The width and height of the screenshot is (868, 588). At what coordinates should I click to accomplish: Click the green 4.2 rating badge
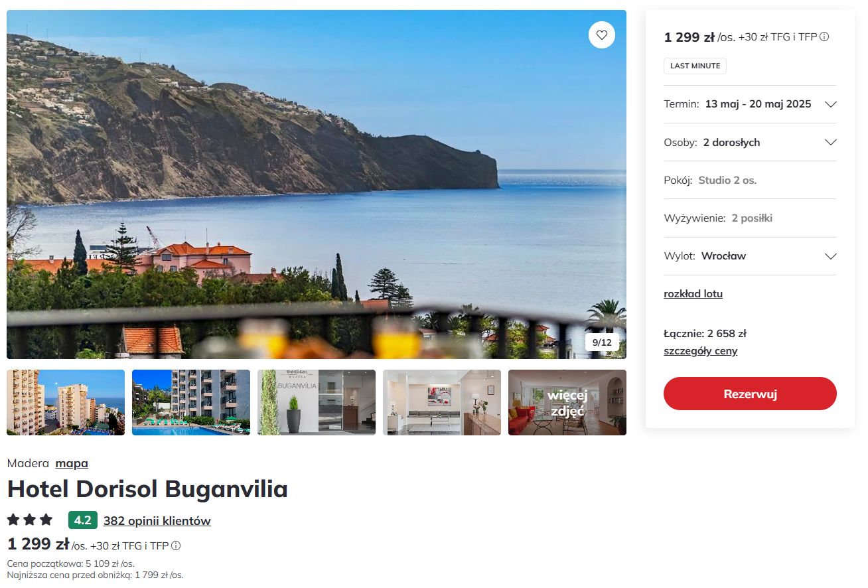[83, 520]
